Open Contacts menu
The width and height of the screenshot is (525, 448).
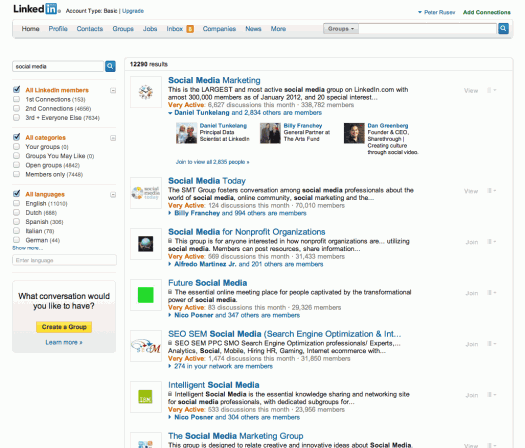(90, 29)
